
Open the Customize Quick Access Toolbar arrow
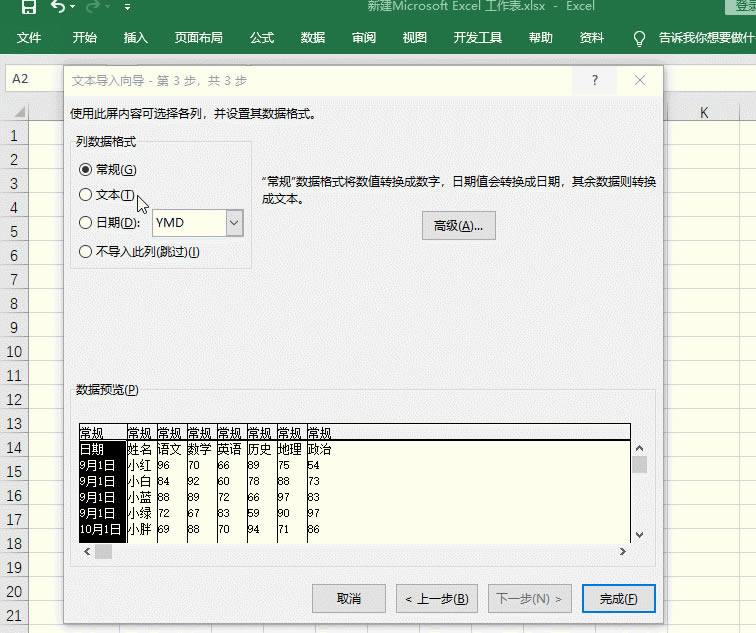tap(127, 8)
